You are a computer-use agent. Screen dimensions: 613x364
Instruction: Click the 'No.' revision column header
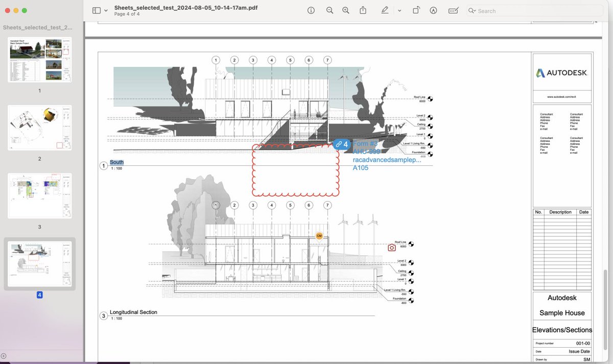pyautogui.click(x=538, y=212)
